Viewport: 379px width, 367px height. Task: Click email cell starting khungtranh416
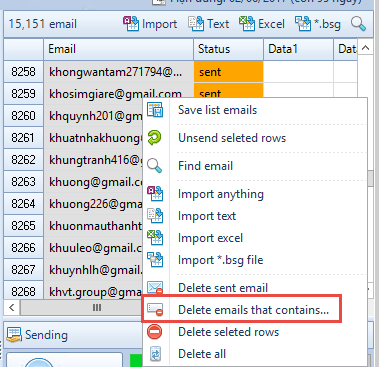point(93,160)
